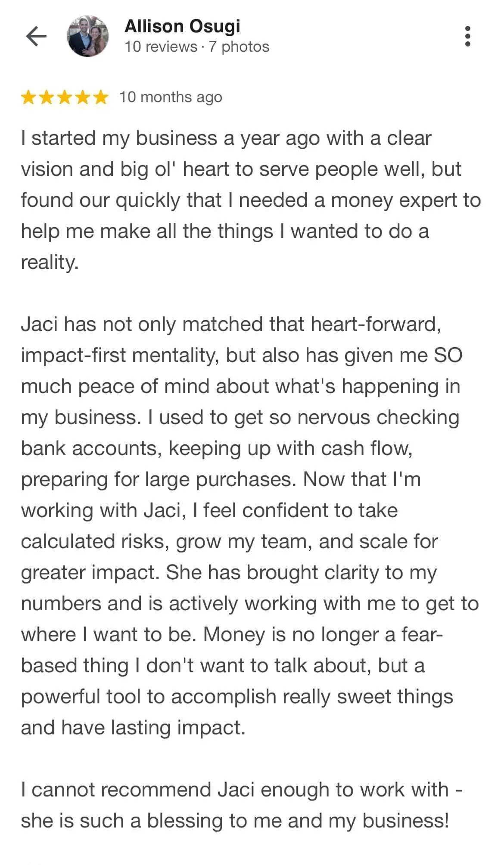The width and height of the screenshot is (504, 865).
Task: Click the "She has brought clarity" sentence
Action: point(302,573)
